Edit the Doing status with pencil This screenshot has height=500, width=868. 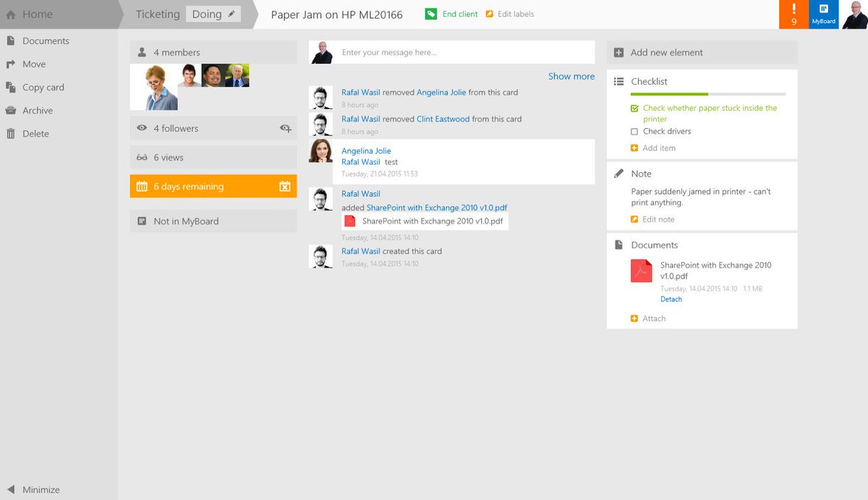pyautogui.click(x=231, y=14)
